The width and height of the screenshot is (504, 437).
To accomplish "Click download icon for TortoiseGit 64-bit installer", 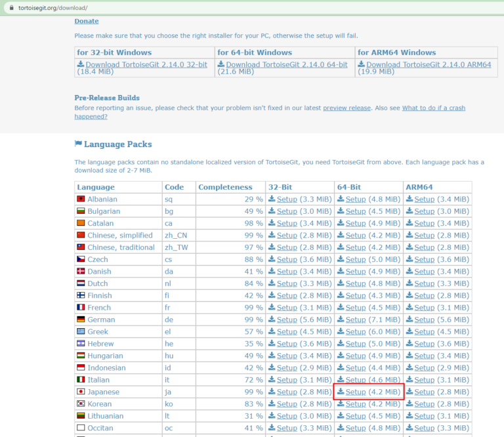I will (221, 64).
